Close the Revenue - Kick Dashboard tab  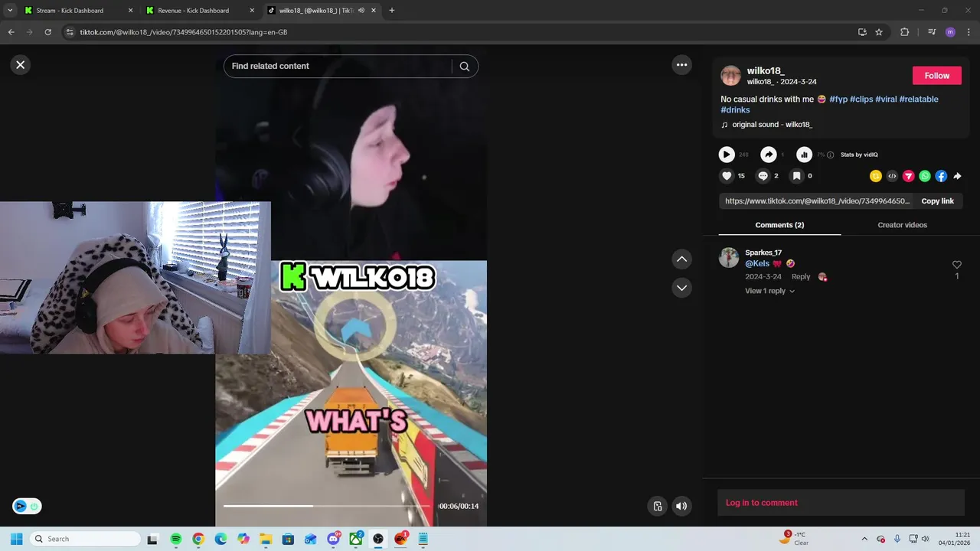click(252, 11)
